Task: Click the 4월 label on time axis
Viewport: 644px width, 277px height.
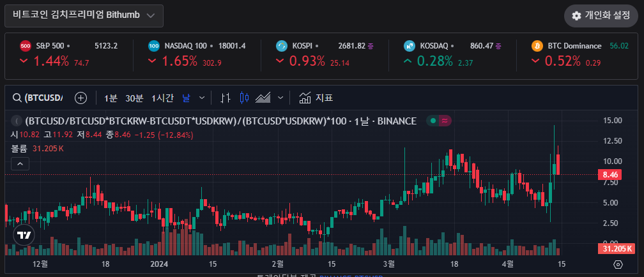Action: coord(508,264)
